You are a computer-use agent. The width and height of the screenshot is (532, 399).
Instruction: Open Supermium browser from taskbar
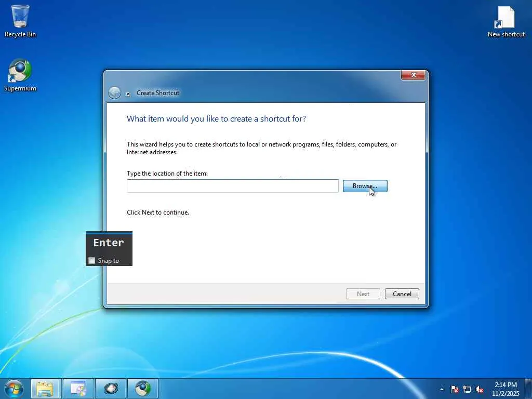coord(143,389)
